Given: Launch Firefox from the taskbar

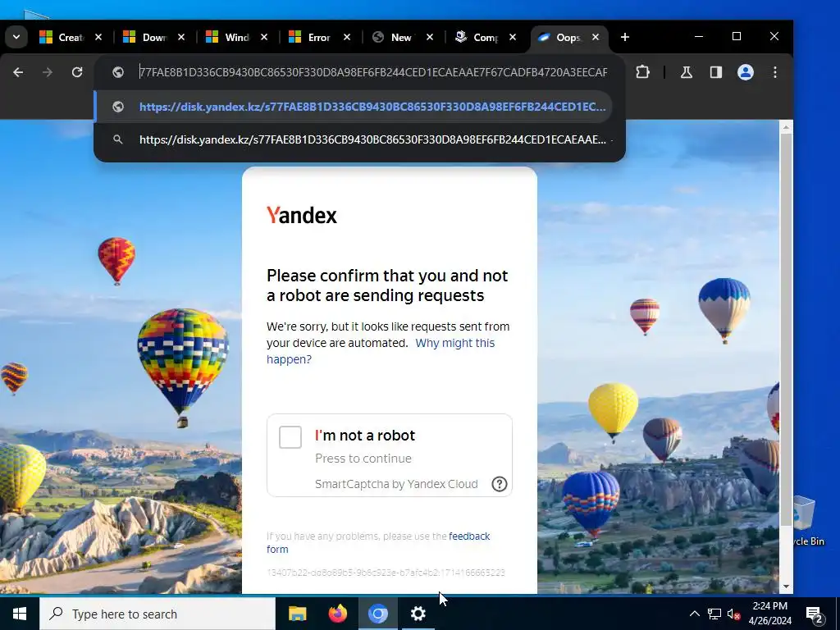Looking at the screenshot, I should 337,614.
